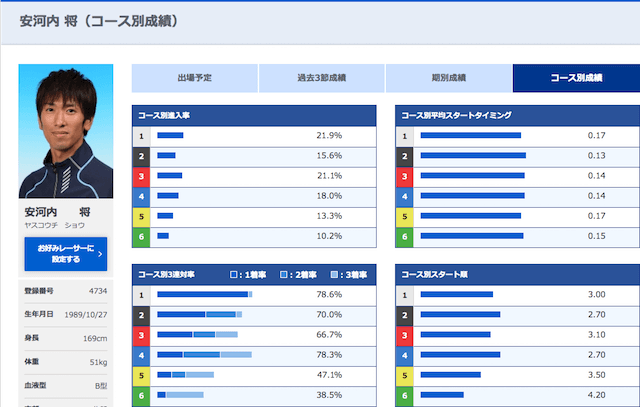
Task: Click the 3着率 legend color swatch
Action: pos(333,273)
